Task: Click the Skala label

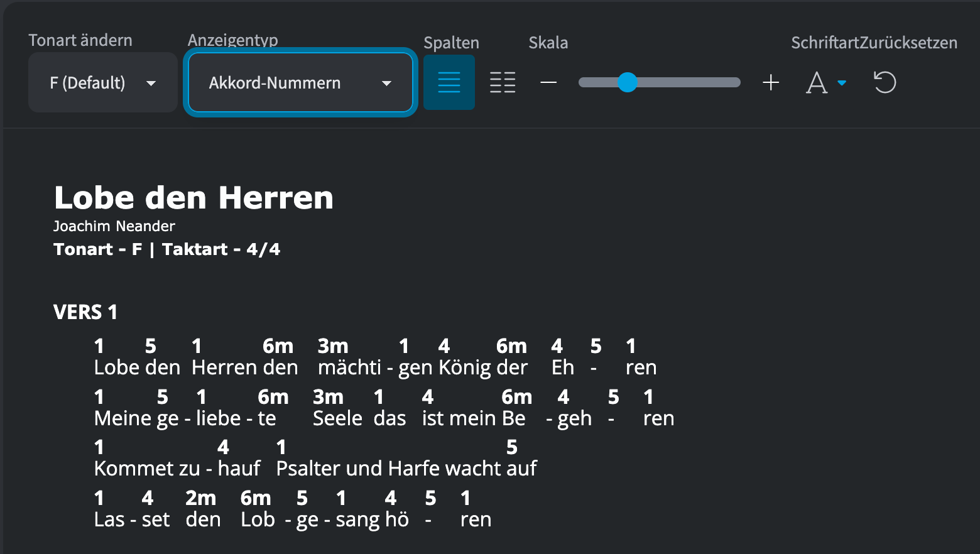Action: [x=548, y=43]
